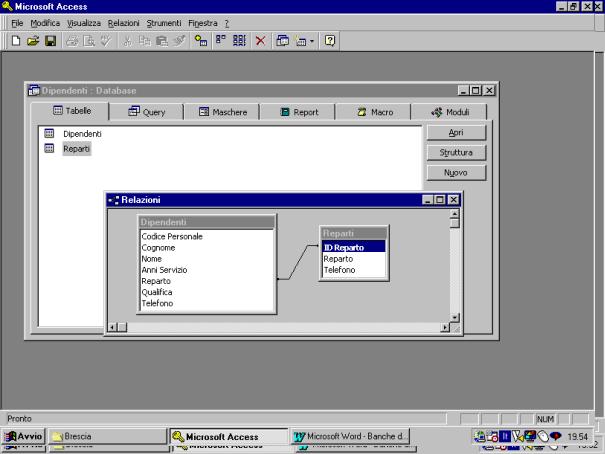This screenshot has width=605, height=454.
Task: Click the Reparti table icon
Action: [x=49, y=148]
